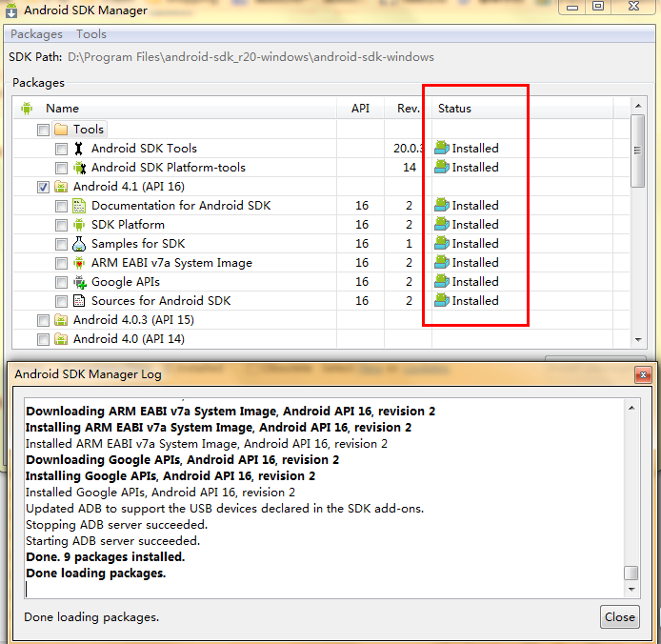661x644 pixels.
Task: Check the Tools folder checkbox
Action: 43,130
